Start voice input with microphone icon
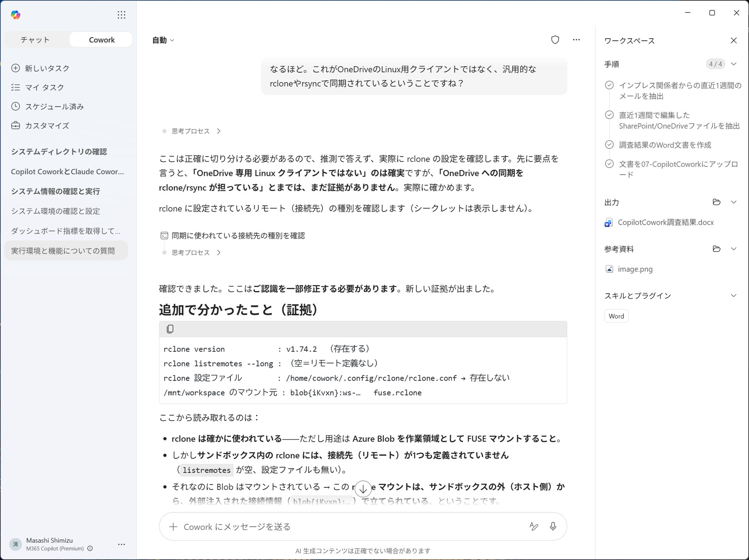 tap(553, 526)
